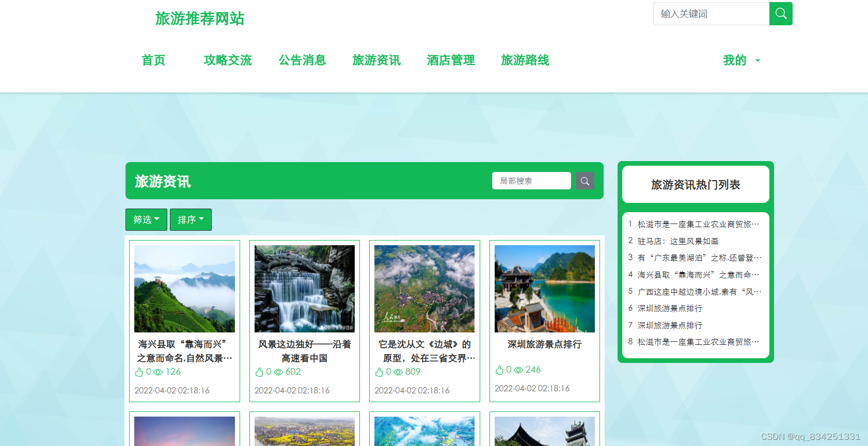Focus the 输入关键词 search field
This screenshot has width=868, height=446.
click(x=711, y=14)
